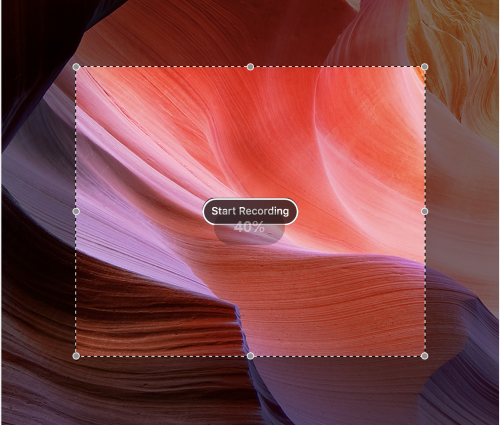Click the dimmed wallpaper below the selection
Screen dimensions: 500x425
click(250, 390)
